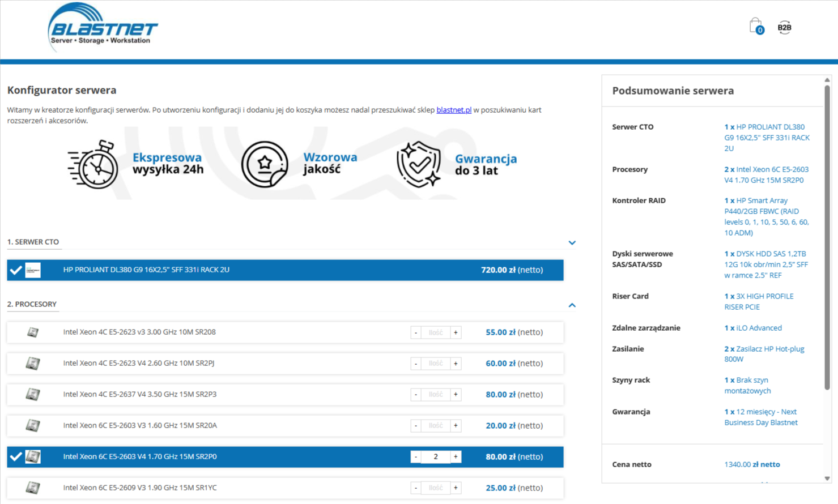Increase quantity of Intel Xeon 6C E5-2603 V4

(457, 456)
